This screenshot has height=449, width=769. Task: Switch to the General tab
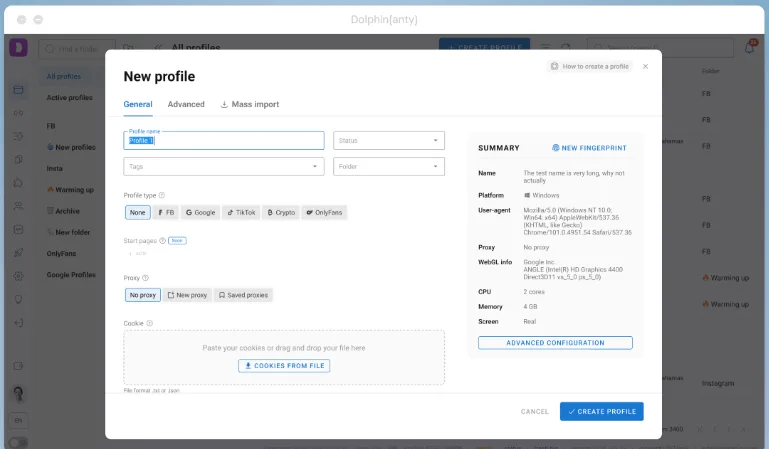click(x=138, y=104)
